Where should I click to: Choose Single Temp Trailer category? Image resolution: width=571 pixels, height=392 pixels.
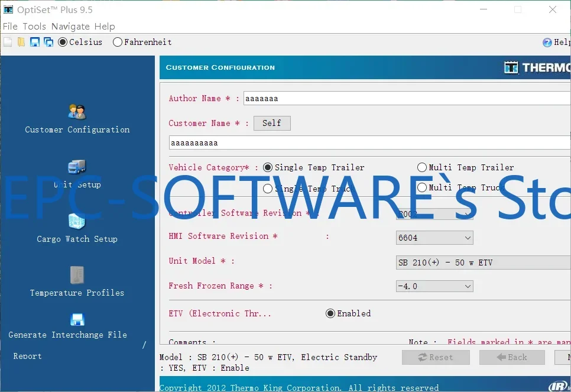coord(313,167)
